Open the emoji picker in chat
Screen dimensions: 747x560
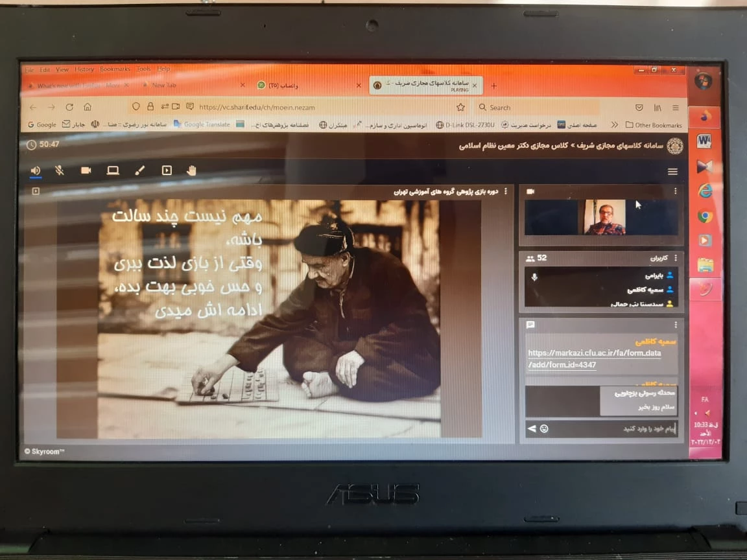pyautogui.click(x=544, y=428)
